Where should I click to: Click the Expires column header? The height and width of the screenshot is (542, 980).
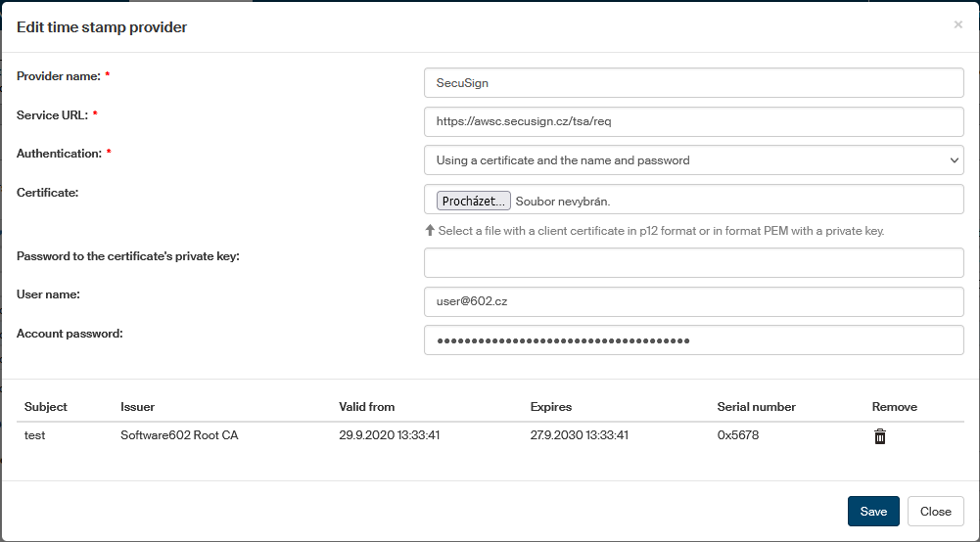coord(550,407)
